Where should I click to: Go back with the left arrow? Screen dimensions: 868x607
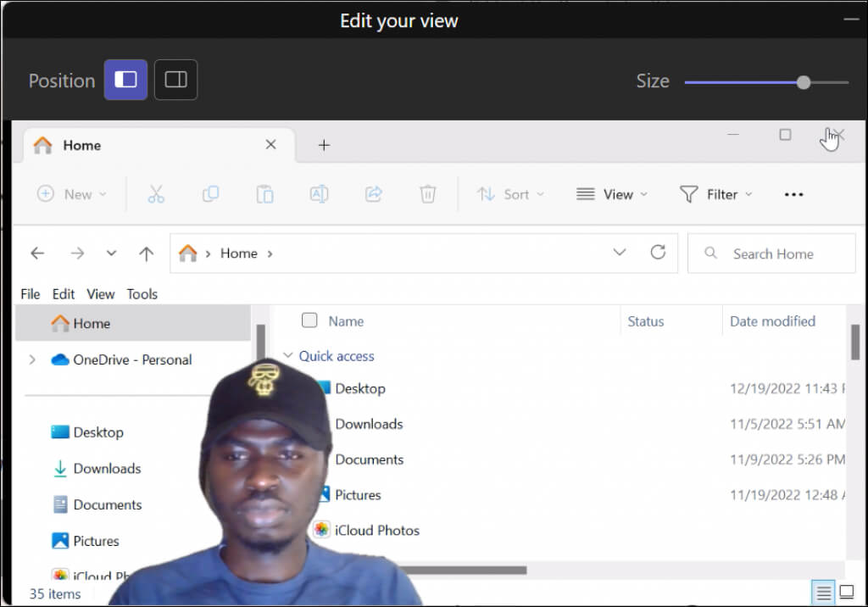37,253
